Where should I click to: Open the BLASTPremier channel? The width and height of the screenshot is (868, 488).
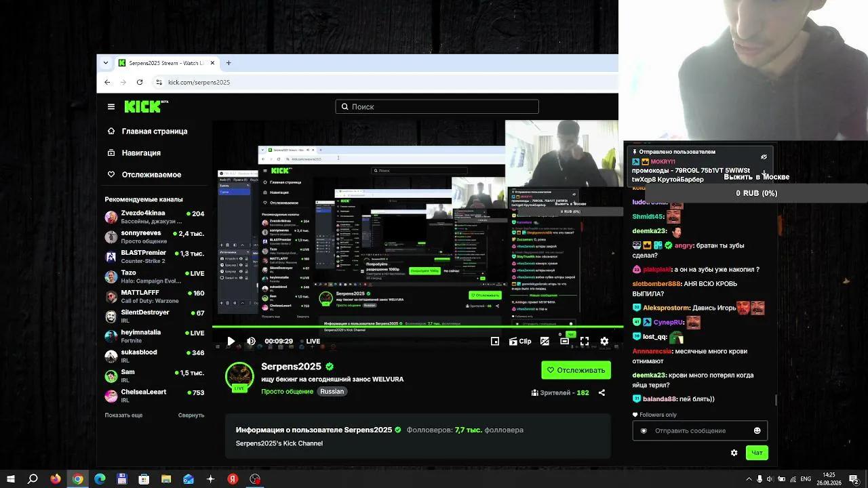click(155, 256)
